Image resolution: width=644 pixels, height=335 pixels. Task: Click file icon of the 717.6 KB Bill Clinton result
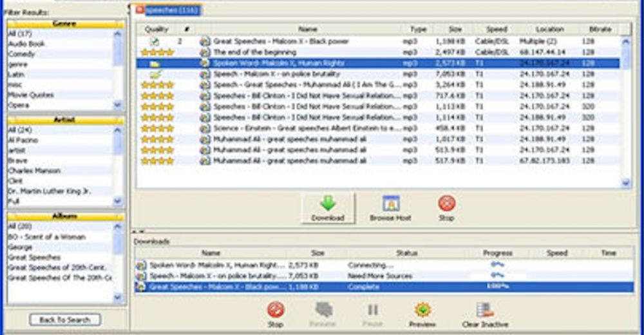(x=205, y=96)
